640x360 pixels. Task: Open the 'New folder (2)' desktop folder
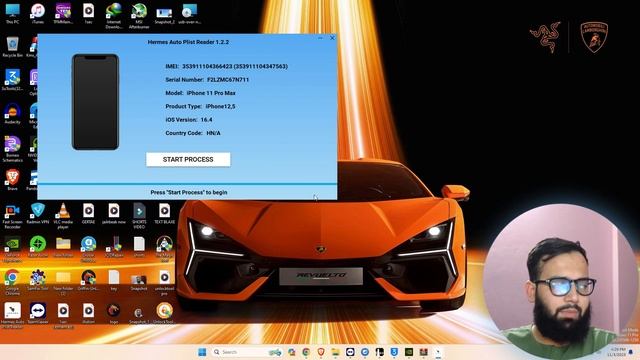pyautogui.click(x=63, y=282)
